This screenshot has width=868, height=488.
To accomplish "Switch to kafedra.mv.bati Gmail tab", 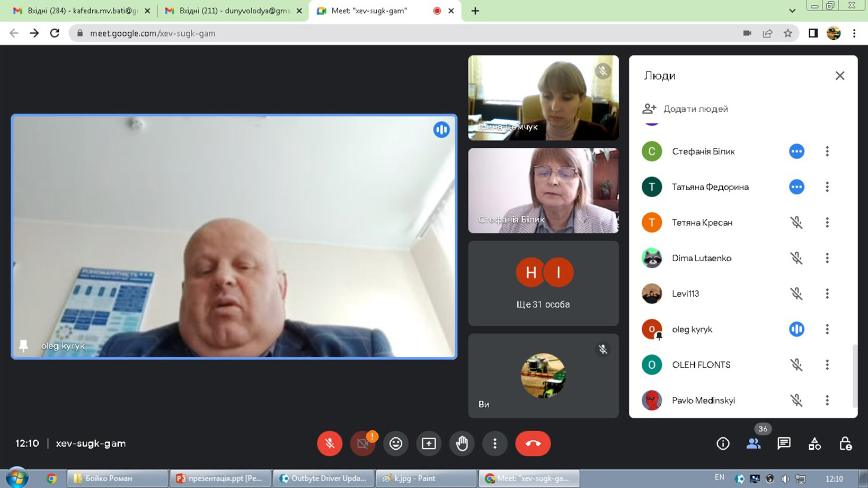I will coord(81,11).
